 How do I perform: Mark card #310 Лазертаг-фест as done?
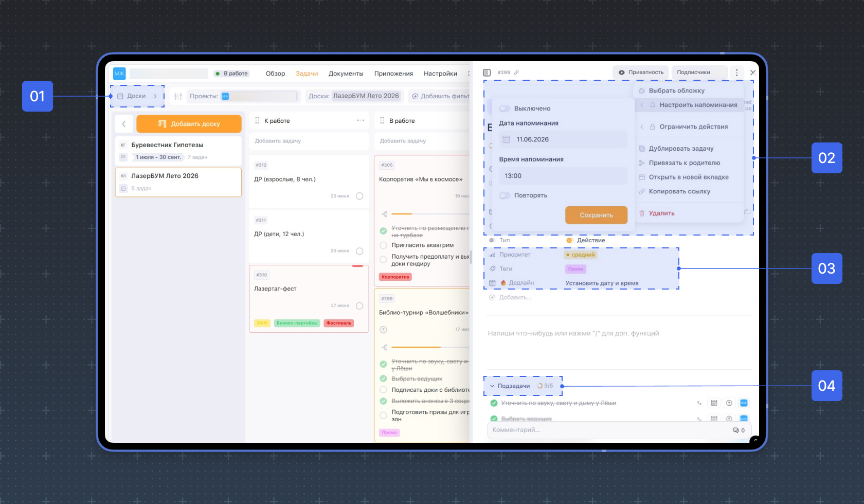coord(359,306)
